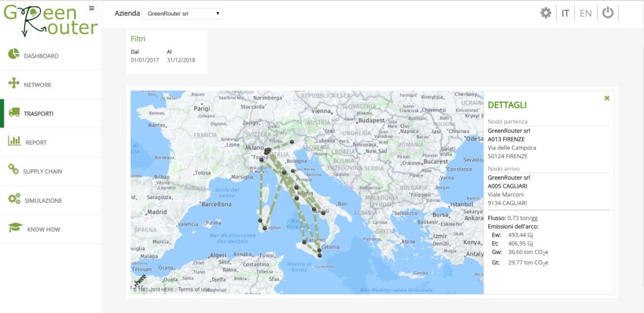The image size is (644, 313).
Task: Log out using the power icon
Action: [608, 13]
